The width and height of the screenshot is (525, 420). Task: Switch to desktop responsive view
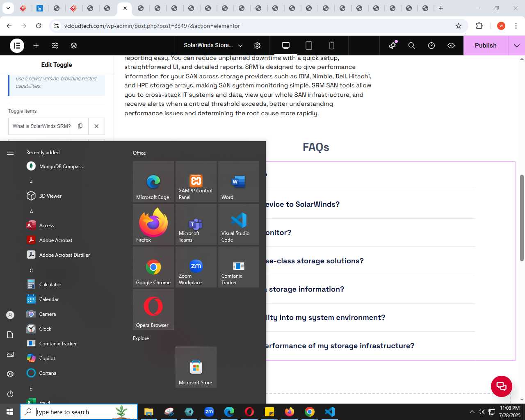tap(286, 46)
